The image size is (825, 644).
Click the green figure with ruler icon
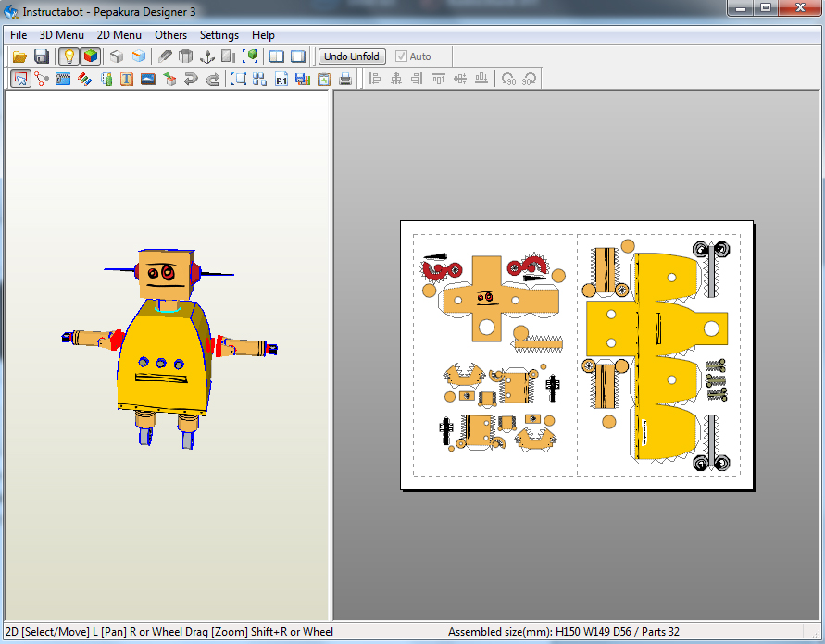[x=106, y=79]
